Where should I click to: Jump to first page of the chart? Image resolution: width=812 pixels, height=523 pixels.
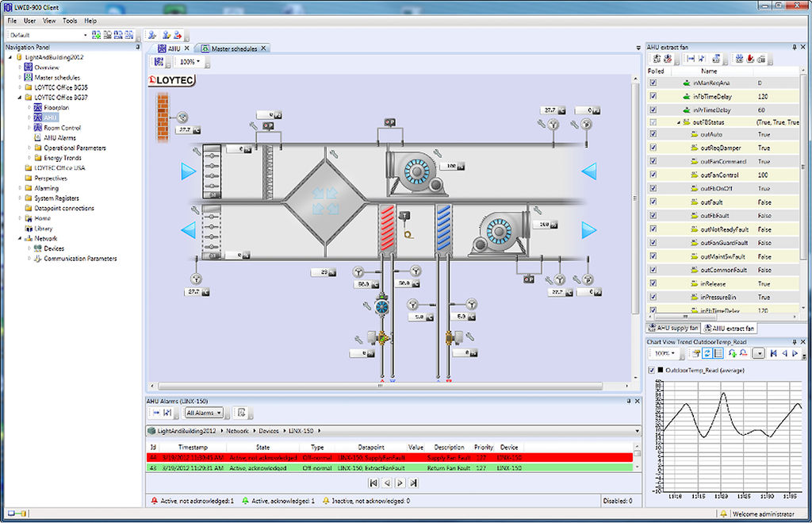click(773, 353)
